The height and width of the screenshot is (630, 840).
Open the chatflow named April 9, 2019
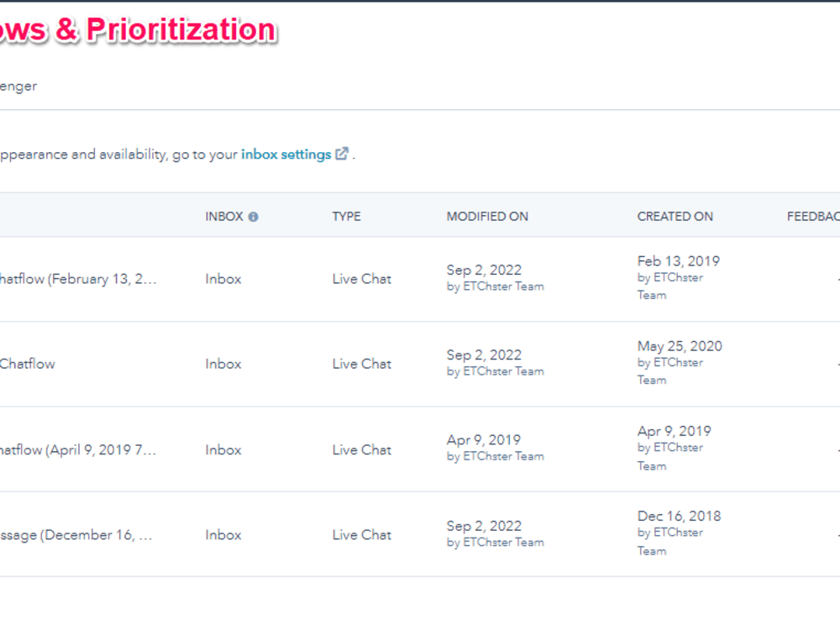[78, 450]
